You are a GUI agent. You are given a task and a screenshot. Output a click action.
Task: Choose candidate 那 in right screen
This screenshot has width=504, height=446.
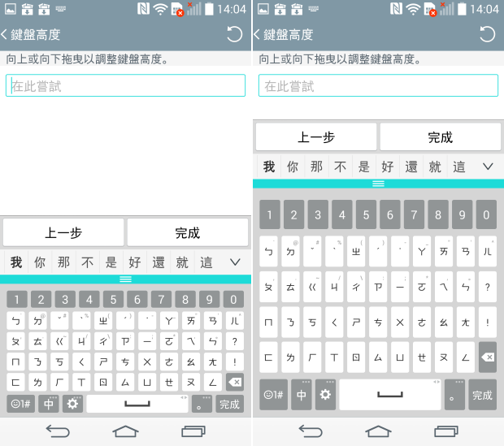316,167
